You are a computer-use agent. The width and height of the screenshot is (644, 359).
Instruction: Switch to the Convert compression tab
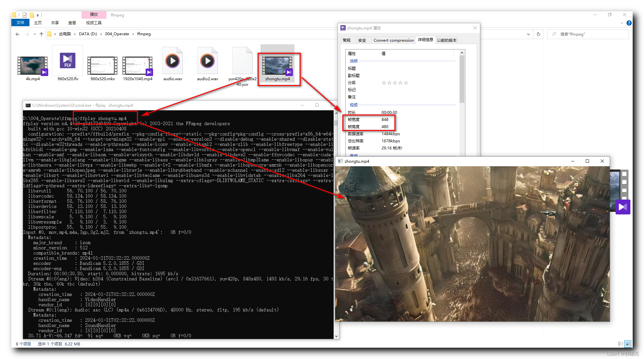(394, 40)
